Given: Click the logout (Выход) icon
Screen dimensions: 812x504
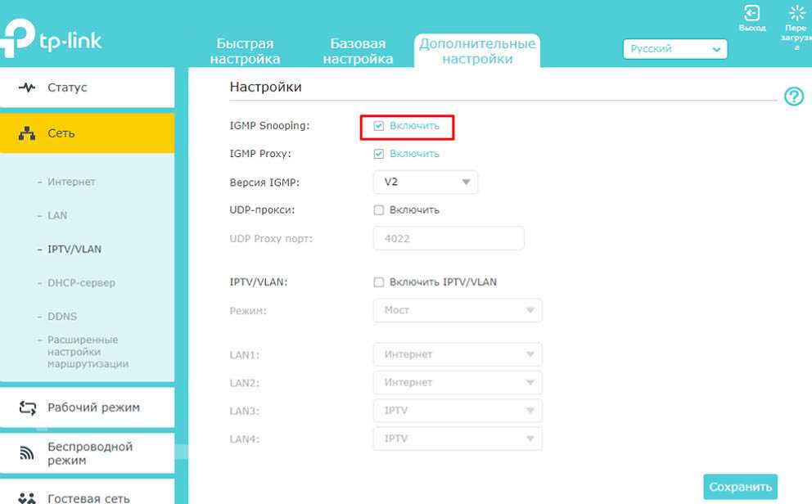Looking at the screenshot, I should [751, 13].
